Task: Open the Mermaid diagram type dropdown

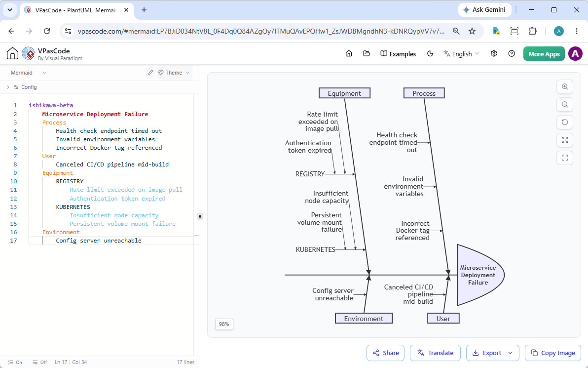Action: coord(28,73)
